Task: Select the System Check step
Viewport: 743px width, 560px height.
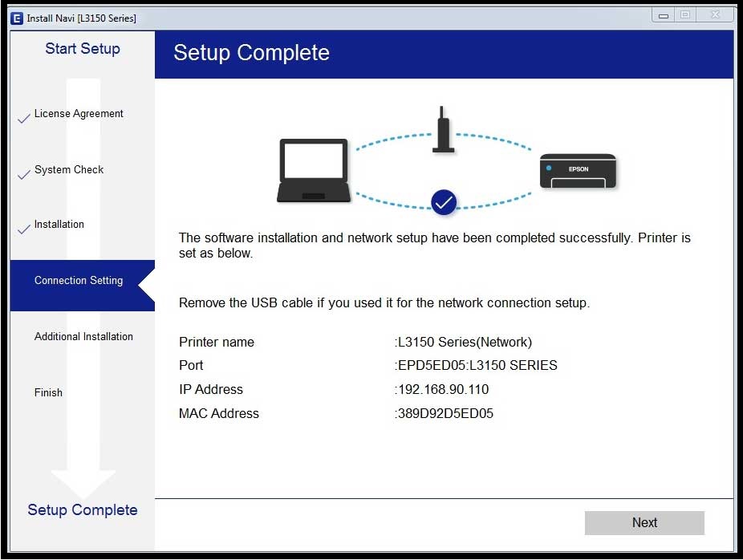Action: (x=69, y=169)
